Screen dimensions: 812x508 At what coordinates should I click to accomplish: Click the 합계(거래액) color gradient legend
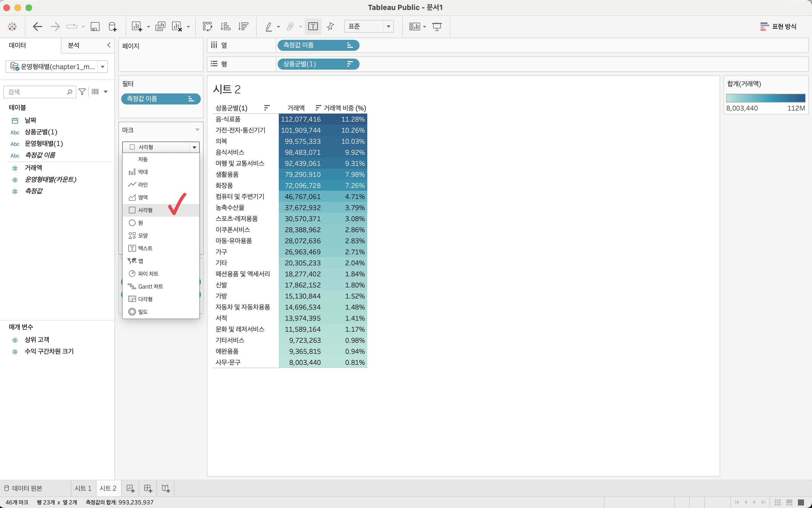pos(765,98)
